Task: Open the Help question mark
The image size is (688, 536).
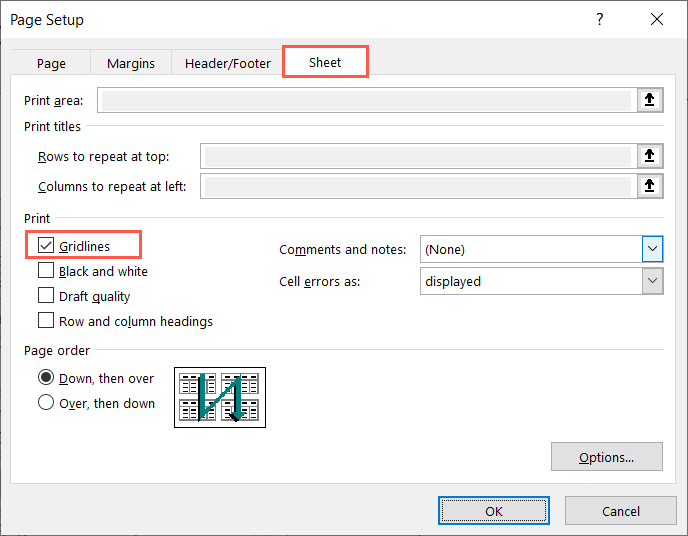Action: click(x=599, y=19)
